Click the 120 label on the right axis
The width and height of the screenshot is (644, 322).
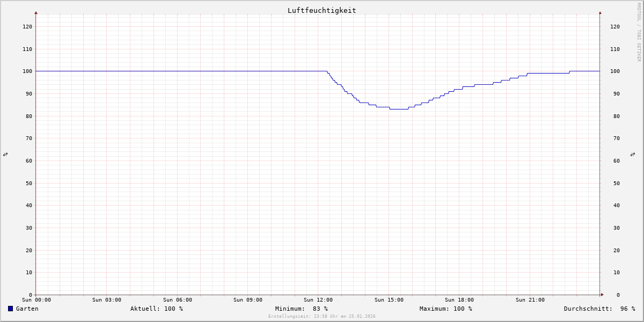615,26
